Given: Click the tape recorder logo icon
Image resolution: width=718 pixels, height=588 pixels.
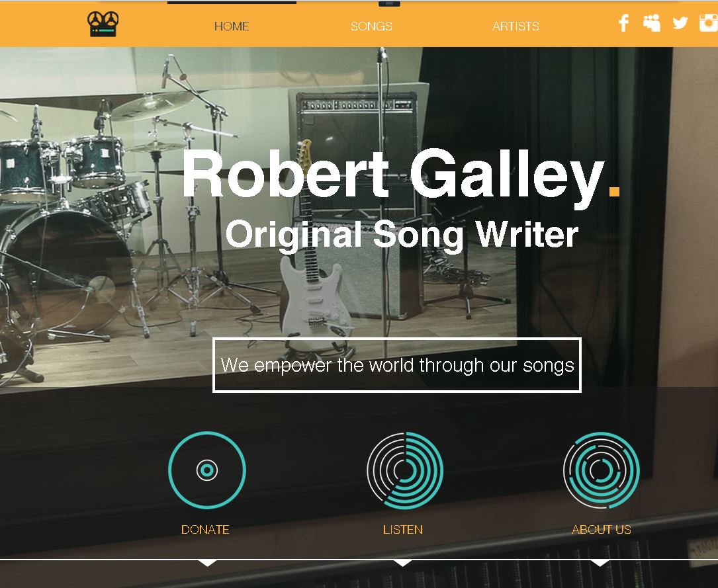Looking at the screenshot, I should click(x=103, y=24).
